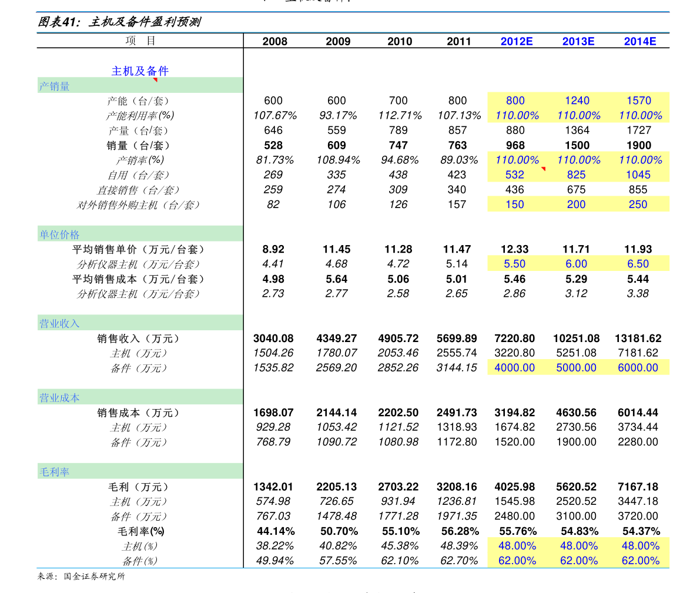
Task: Click the cell containing 1240
Action: (x=577, y=100)
